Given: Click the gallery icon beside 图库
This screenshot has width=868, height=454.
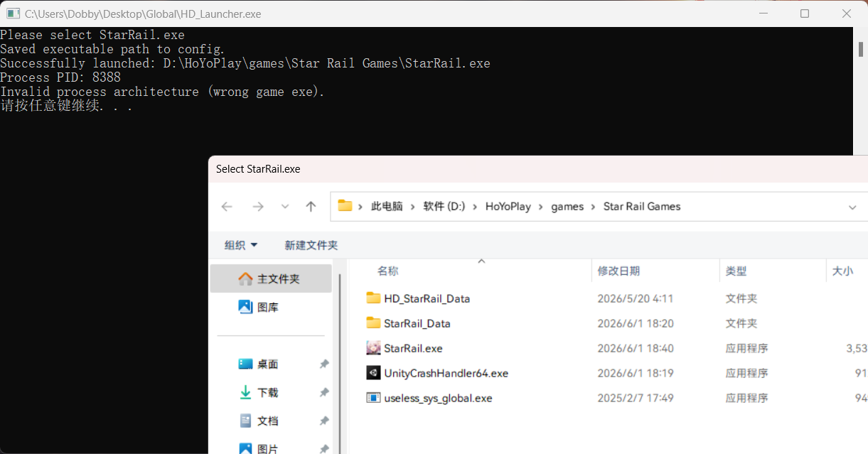Looking at the screenshot, I should click(245, 307).
